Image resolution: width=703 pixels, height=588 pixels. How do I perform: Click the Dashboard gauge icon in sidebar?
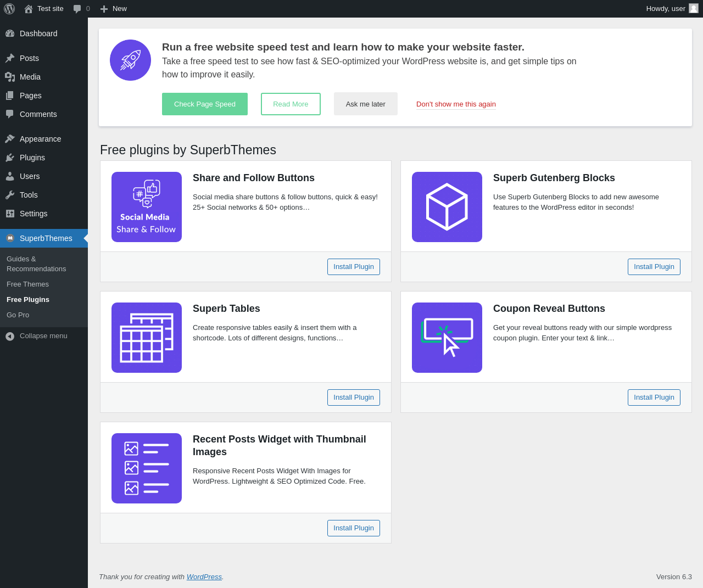coord(10,33)
